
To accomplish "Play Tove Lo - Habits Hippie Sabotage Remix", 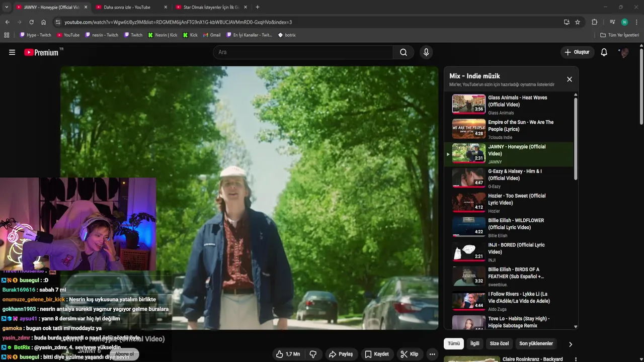I will point(469,322).
